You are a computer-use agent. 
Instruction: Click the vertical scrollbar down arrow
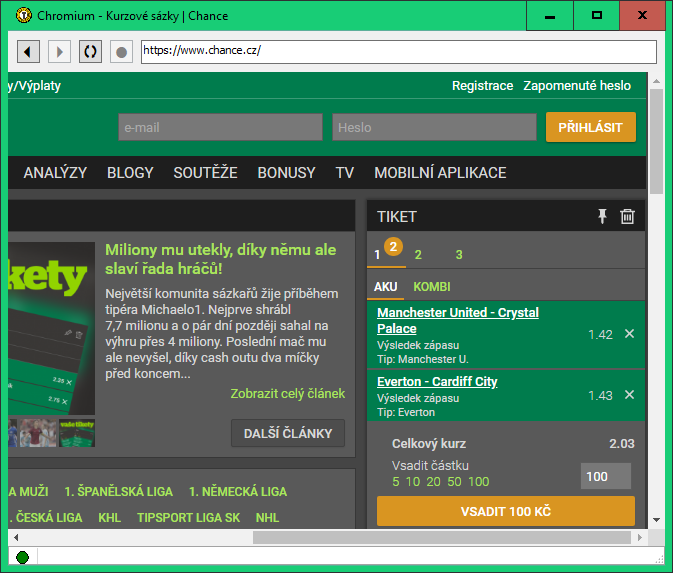(656, 520)
